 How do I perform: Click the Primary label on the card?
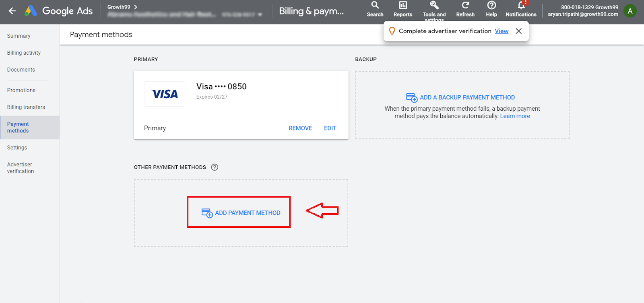pyautogui.click(x=155, y=128)
